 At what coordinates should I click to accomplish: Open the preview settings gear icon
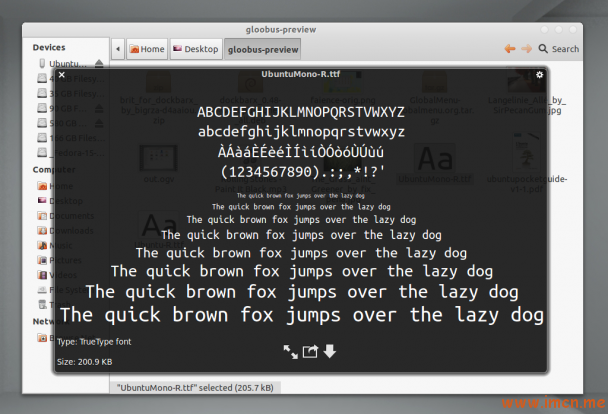[x=539, y=74]
